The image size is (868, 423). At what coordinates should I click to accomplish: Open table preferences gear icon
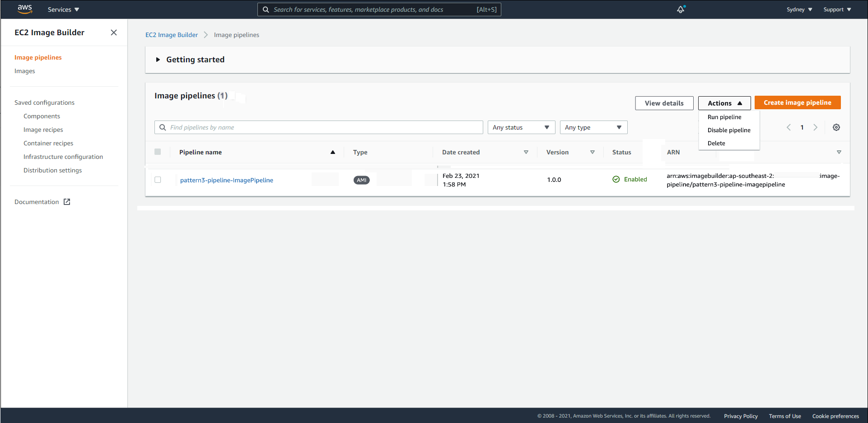(x=836, y=127)
